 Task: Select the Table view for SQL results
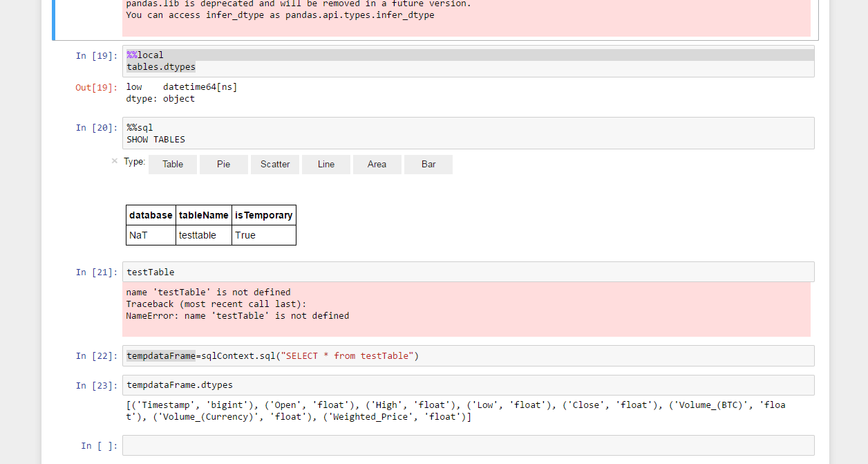pos(172,164)
